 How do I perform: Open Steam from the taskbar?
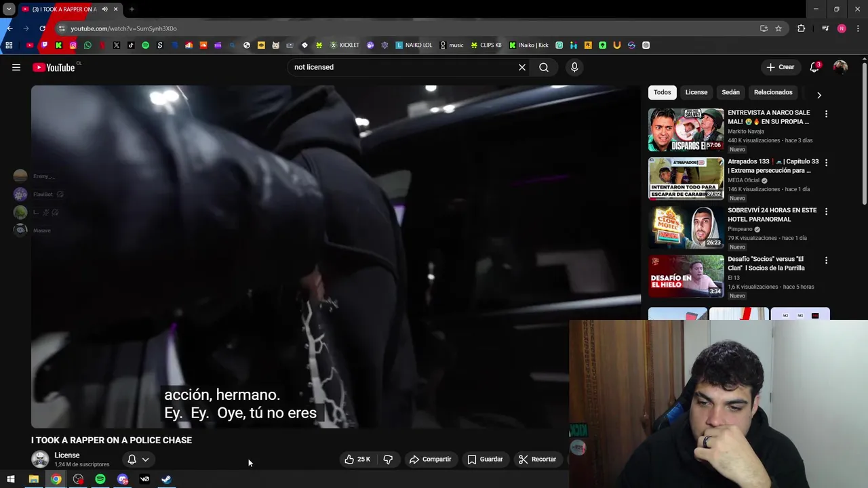coord(166,479)
